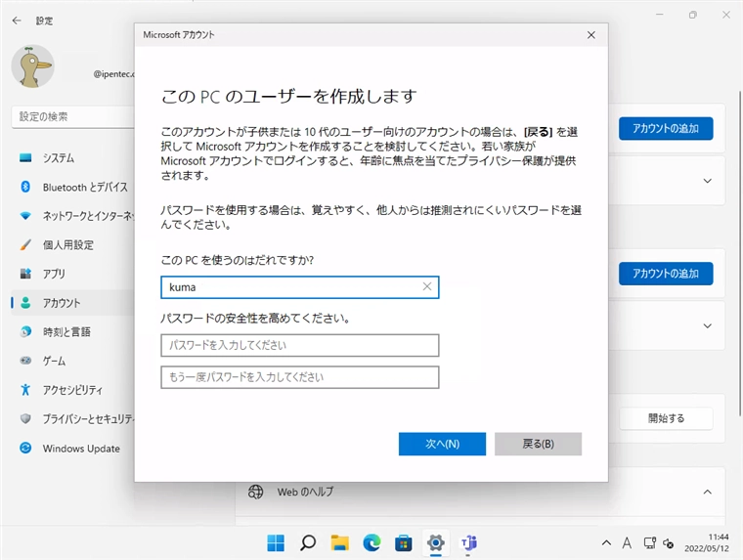Click the アプリ icon in the sidebar
This screenshot has width=743, height=560.
tap(25, 274)
